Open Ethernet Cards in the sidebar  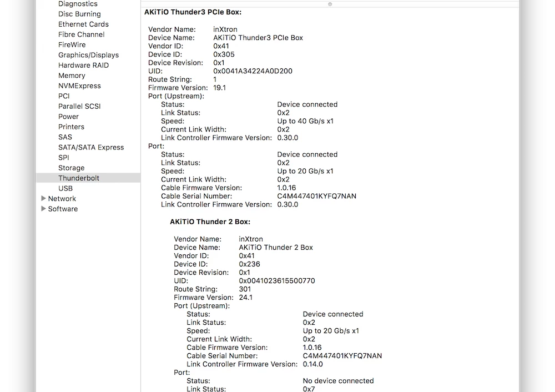tap(84, 24)
